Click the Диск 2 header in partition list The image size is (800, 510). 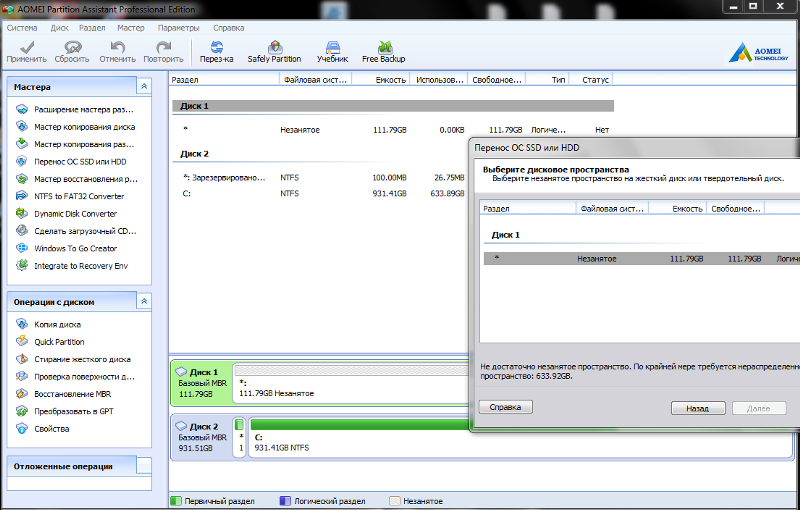pyautogui.click(x=194, y=154)
